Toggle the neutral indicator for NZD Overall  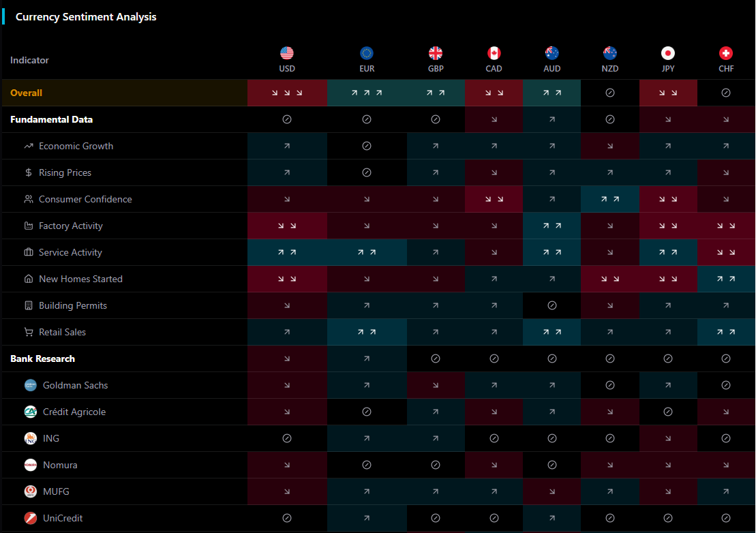coord(610,92)
